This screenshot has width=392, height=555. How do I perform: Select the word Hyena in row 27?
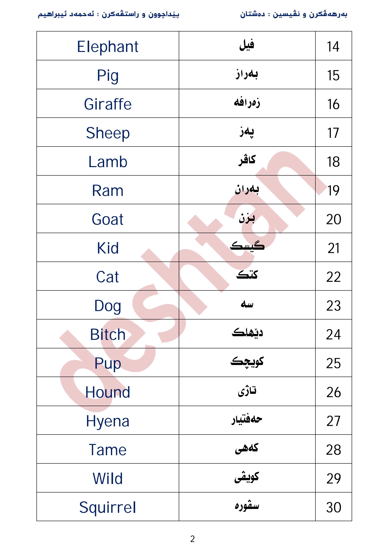[107, 421]
